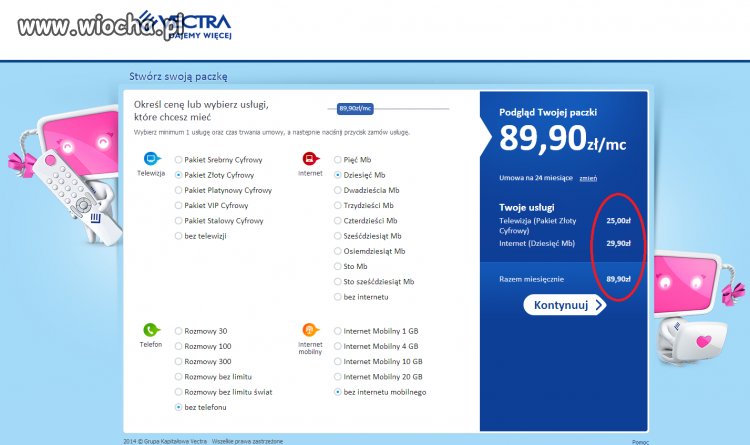Click 'Podgląd Twojej paczki' heading
750x445 pixels.
point(548,112)
